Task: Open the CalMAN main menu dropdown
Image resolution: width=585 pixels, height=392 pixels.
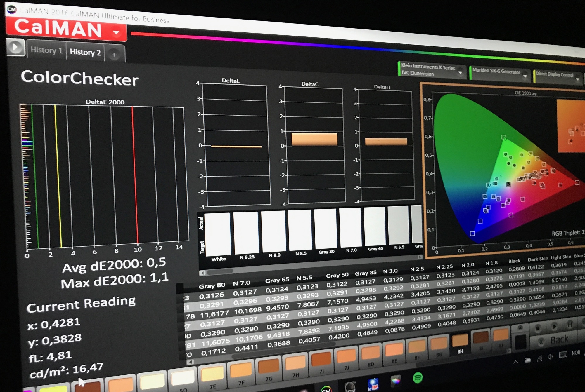Action: [116, 32]
